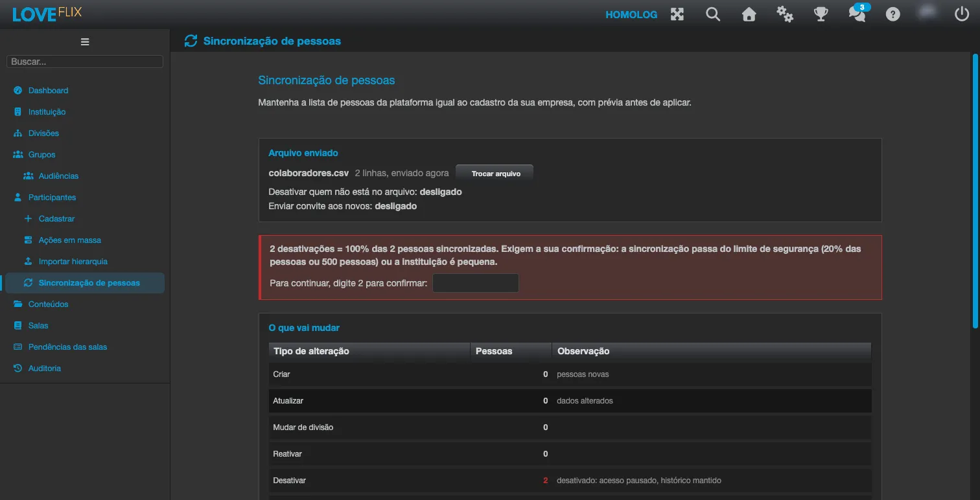Viewport: 980px width, 500px height.
Task: Click the Trocar arquivo button
Action: tap(496, 174)
